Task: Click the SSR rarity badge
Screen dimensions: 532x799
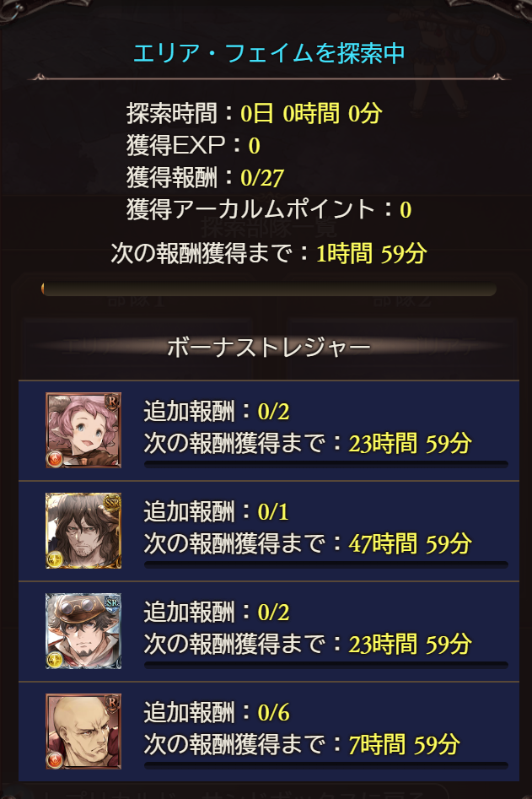Action: click(x=111, y=503)
